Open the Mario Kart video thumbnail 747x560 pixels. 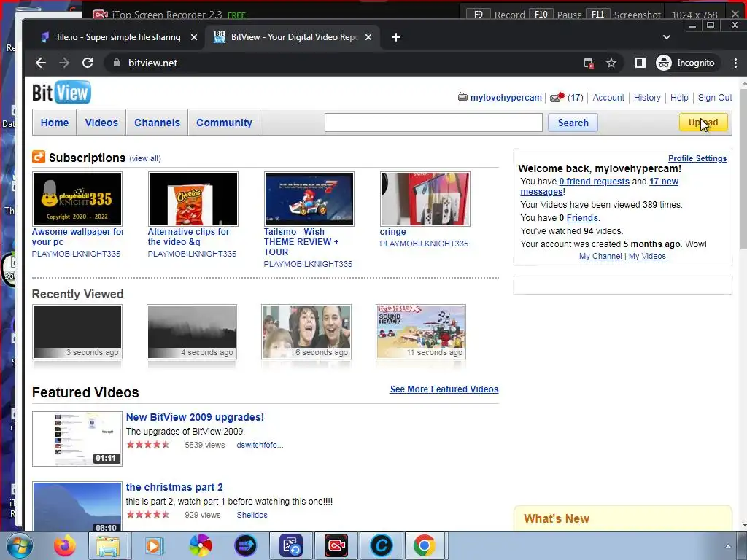click(309, 199)
